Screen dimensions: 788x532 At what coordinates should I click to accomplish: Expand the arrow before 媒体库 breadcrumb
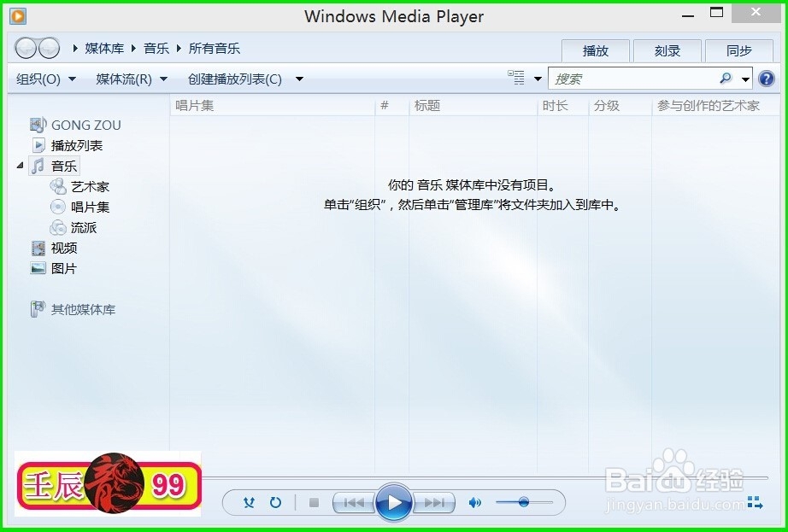click(x=75, y=48)
